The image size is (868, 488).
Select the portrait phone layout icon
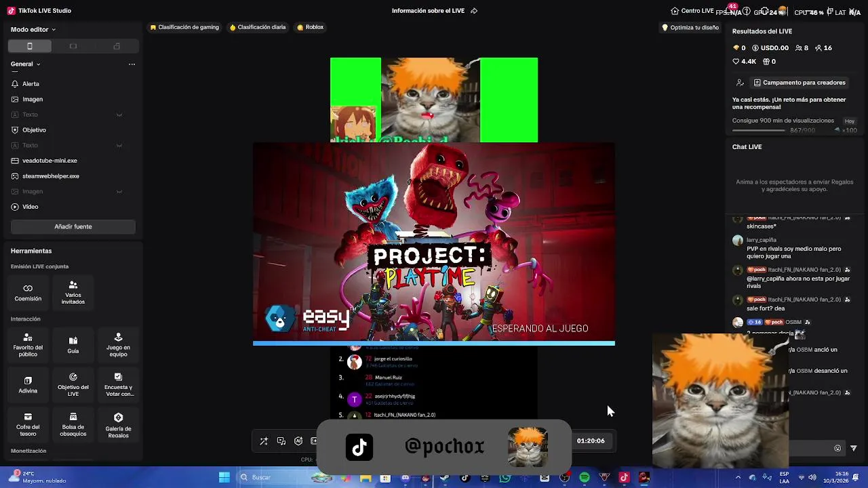pyautogui.click(x=30, y=46)
